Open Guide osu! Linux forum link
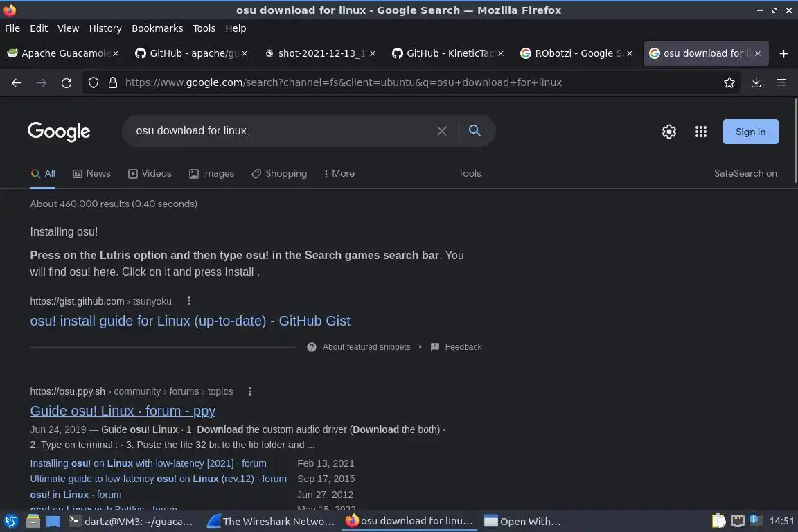 123,411
